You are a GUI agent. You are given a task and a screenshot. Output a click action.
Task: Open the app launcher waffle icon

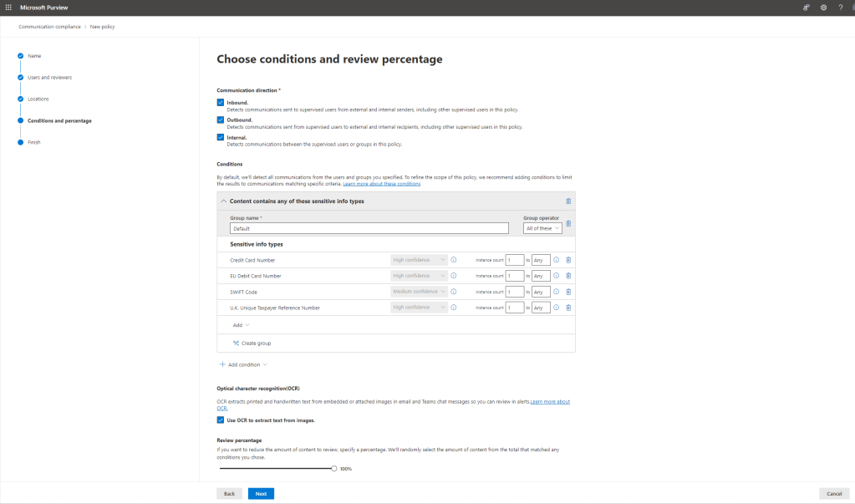[x=8, y=8]
